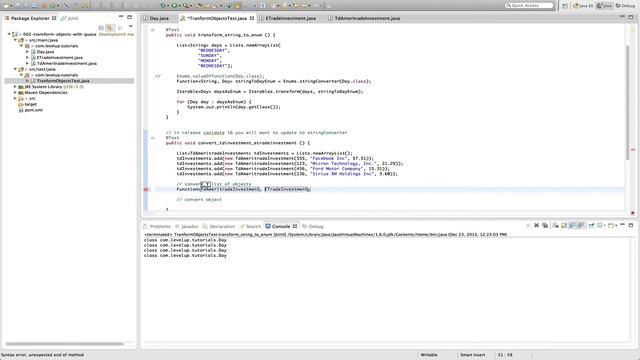
Task: Expand JRE System Library node
Action: pos(15,87)
